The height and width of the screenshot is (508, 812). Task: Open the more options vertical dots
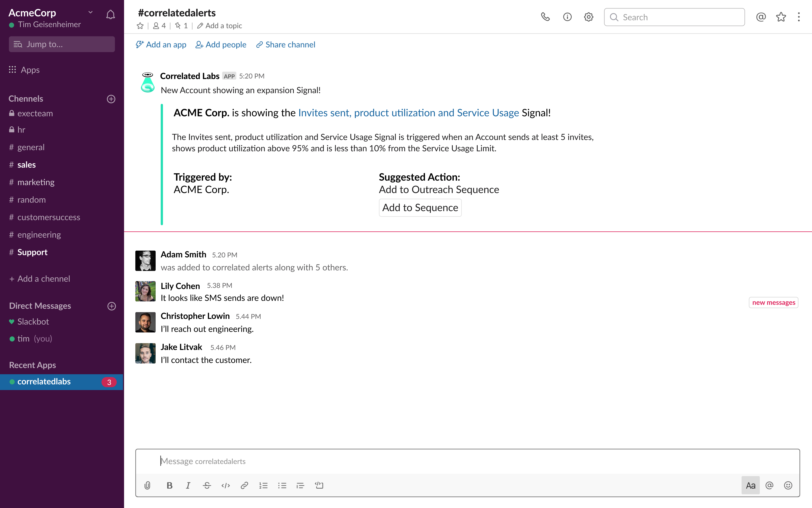click(799, 17)
